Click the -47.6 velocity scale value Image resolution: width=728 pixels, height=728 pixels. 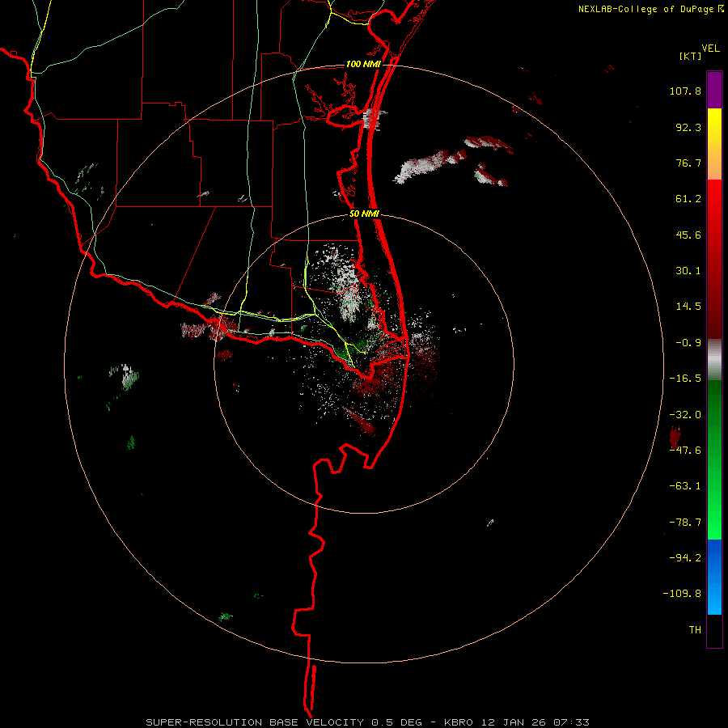(x=685, y=451)
